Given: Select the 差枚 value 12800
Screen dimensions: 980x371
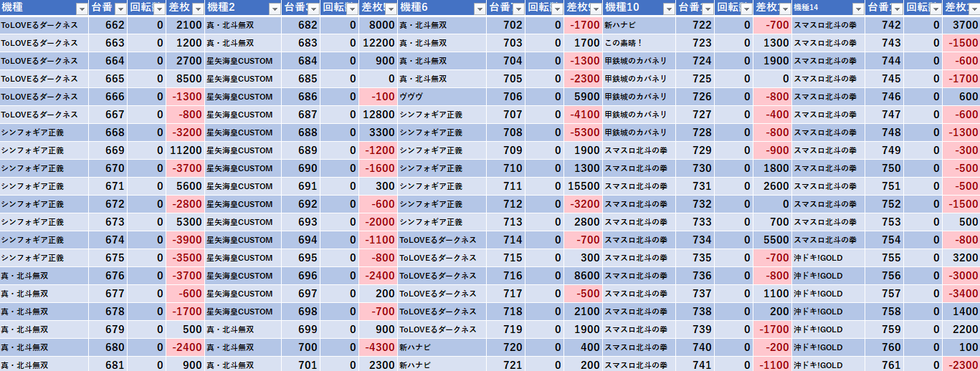Looking at the screenshot, I should coord(378,115).
